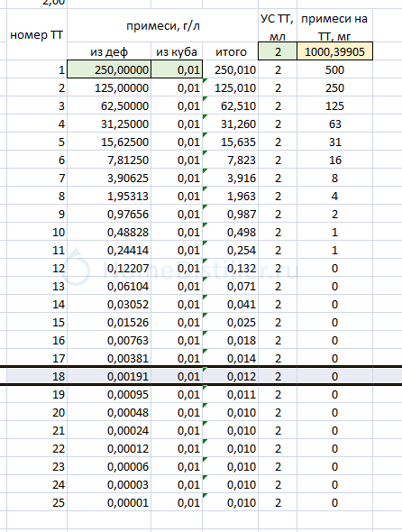Screen dimensions: 402x532
Task: Click the 'из куба' column header
Action: (x=177, y=51)
